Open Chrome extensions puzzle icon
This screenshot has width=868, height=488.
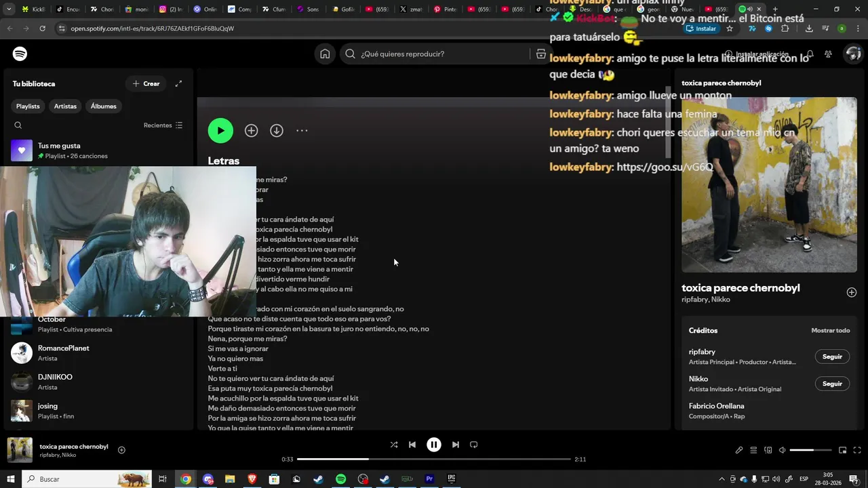pyautogui.click(x=785, y=28)
